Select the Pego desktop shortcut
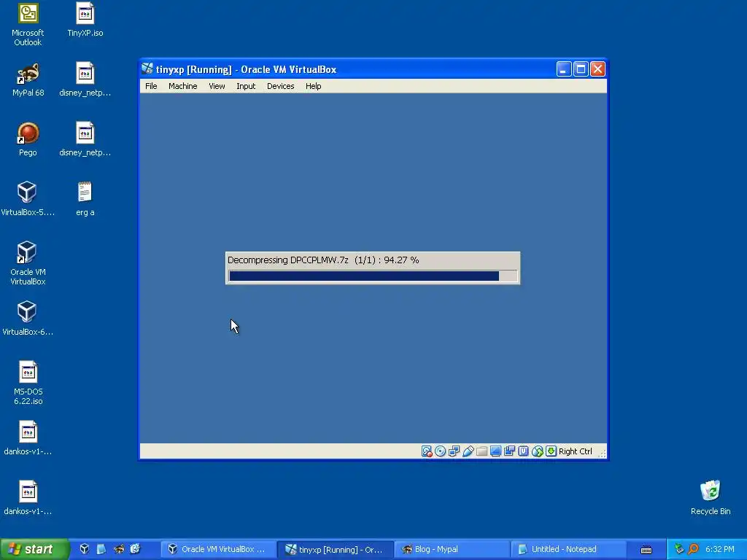747x560 pixels. coord(28,139)
